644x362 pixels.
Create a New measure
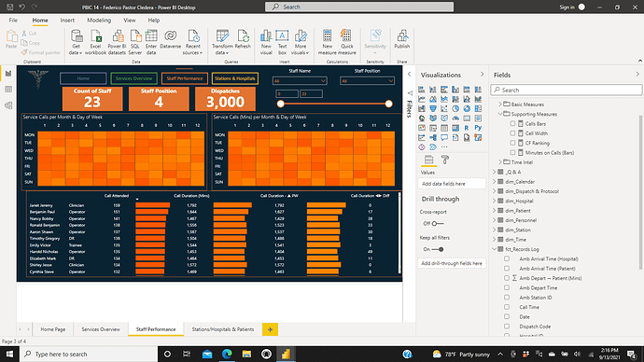tap(328, 42)
